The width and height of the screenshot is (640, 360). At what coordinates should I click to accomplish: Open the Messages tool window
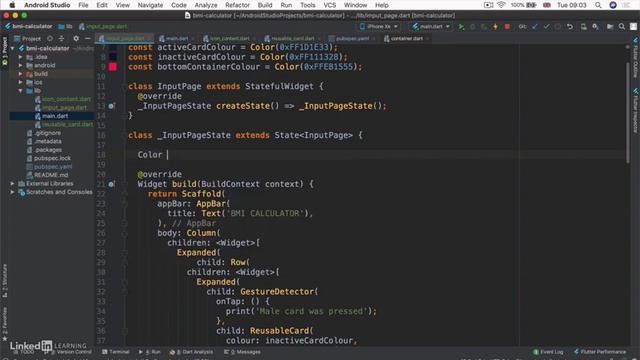[x=242, y=352]
